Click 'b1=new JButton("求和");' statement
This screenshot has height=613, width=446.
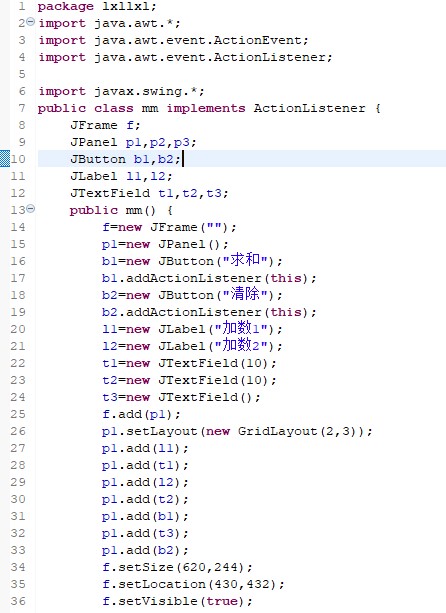(192, 260)
